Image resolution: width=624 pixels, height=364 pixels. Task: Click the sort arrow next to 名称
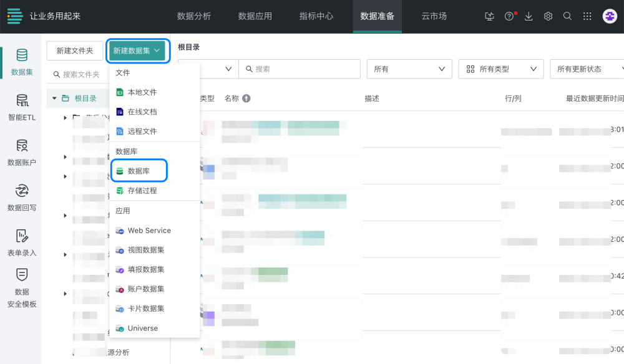click(x=246, y=98)
